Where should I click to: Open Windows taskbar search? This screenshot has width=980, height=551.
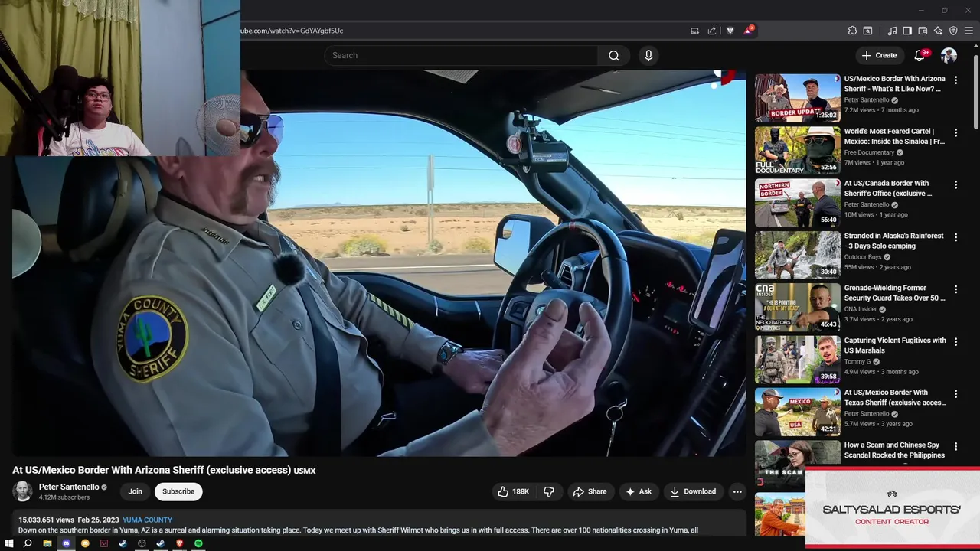28,543
